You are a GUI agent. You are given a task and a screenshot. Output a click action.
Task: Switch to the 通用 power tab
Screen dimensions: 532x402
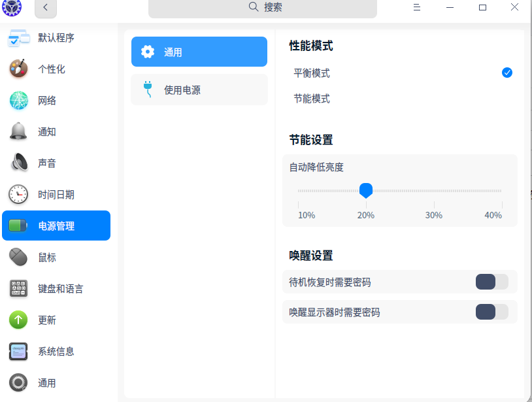[x=199, y=52]
